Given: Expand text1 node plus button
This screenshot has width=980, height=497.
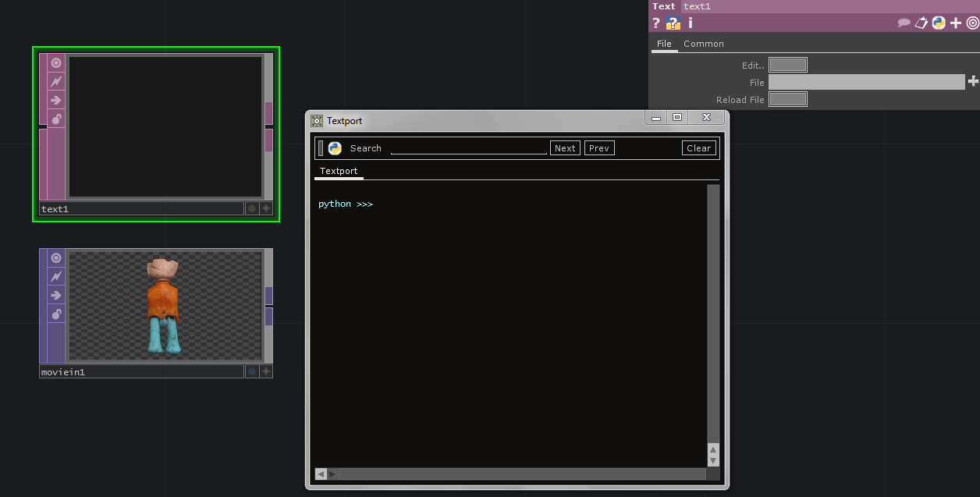Looking at the screenshot, I should point(266,208).
